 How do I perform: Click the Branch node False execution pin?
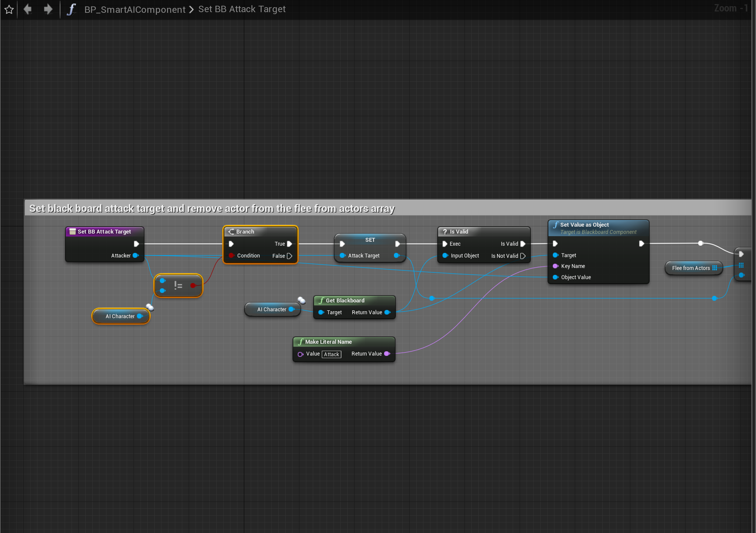(x=290, y=256)
